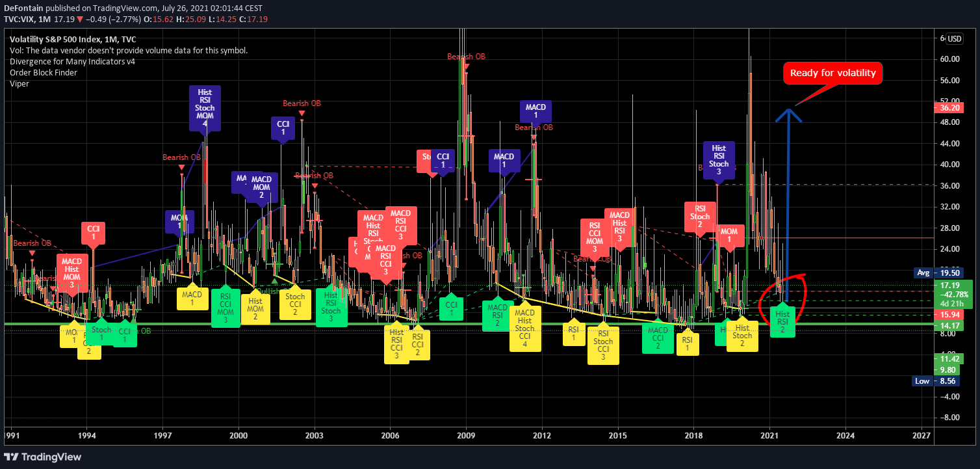The height and width of the screenshot is (469, 980).
Task: Click the red 'MOM 1' divergence label
Action: click(x=729, y=235)
